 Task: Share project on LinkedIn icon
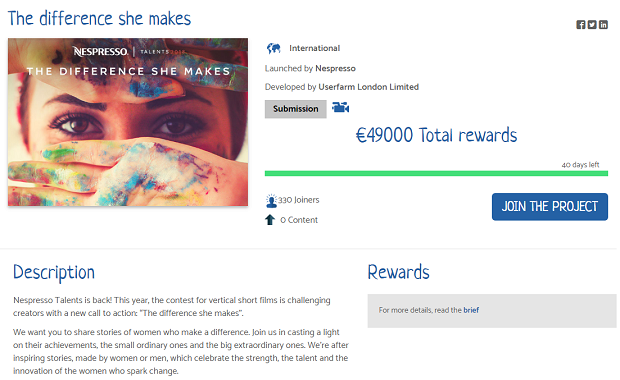click(603, 25)
